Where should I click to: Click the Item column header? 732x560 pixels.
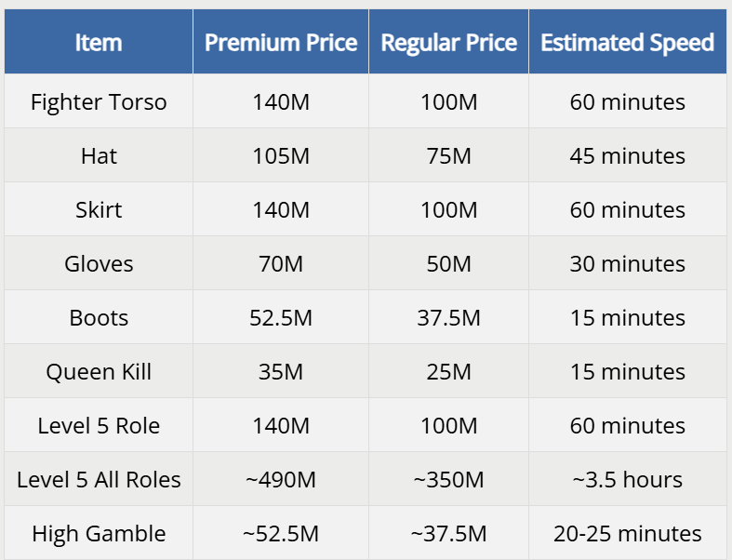[x=99, y=43]
